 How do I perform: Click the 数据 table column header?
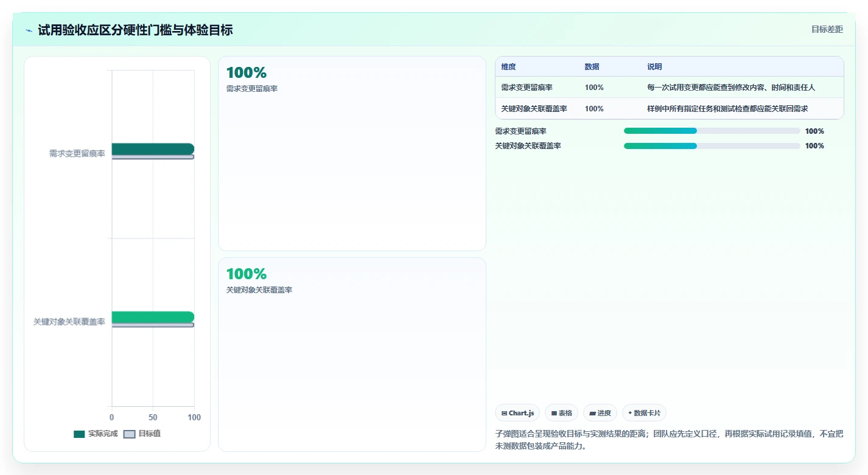(592, 67)
